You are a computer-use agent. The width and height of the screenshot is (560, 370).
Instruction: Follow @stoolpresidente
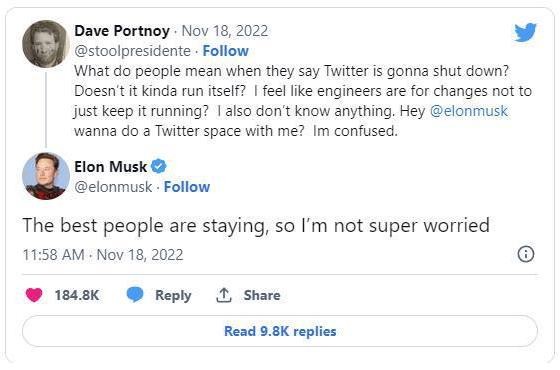point(226,51)
